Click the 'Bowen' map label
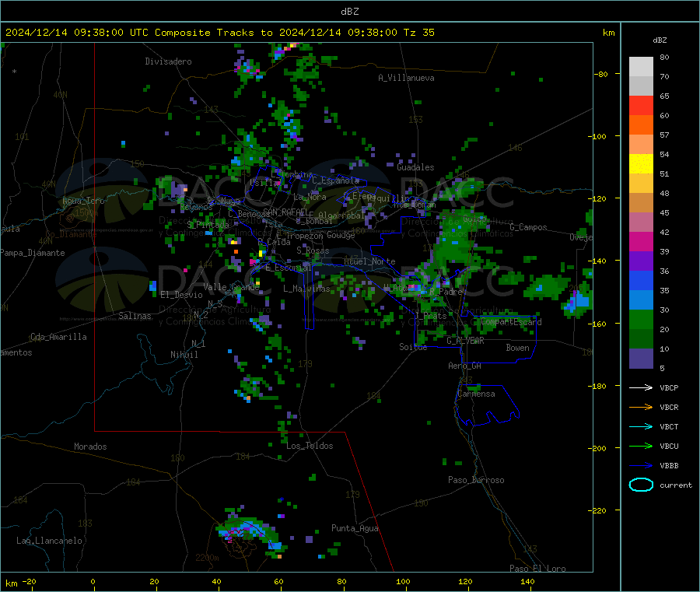Viewport: 700px width, 592px height. [517, 348]
